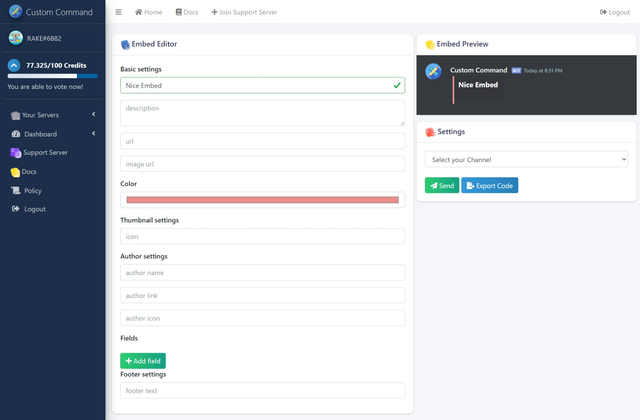Screen dimensions: 640x420
Task: Click the RAKE#6882 user avatar
Action: 15,38
